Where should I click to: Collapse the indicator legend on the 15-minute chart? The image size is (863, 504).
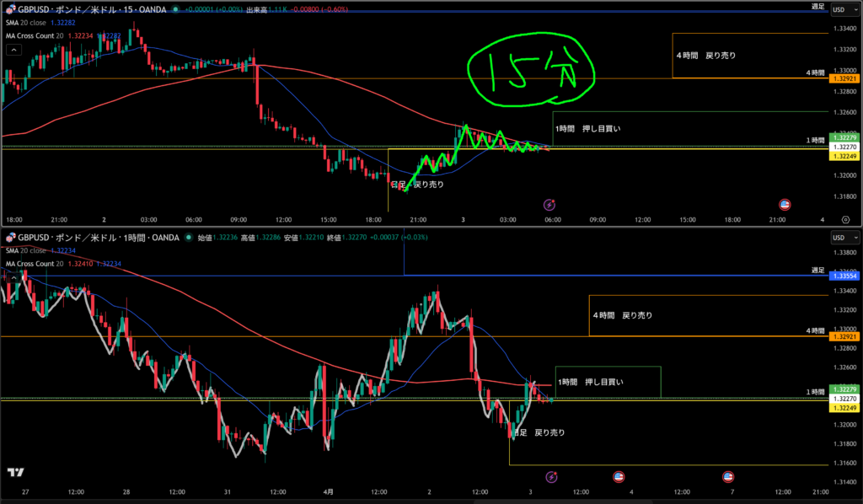click(13, 50)
